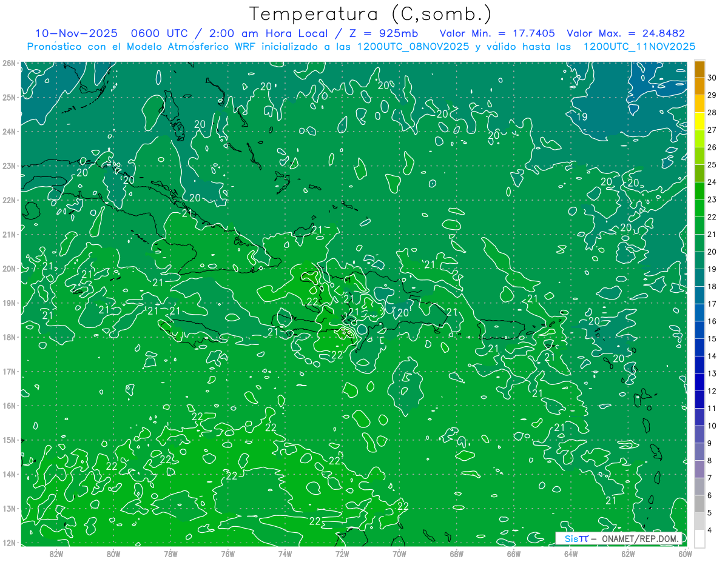Image resolution: width=728 pixels, height=562 pixels.
Task: Click color scale value "6"
Action: pyautogui.click(x=710, y=495)
